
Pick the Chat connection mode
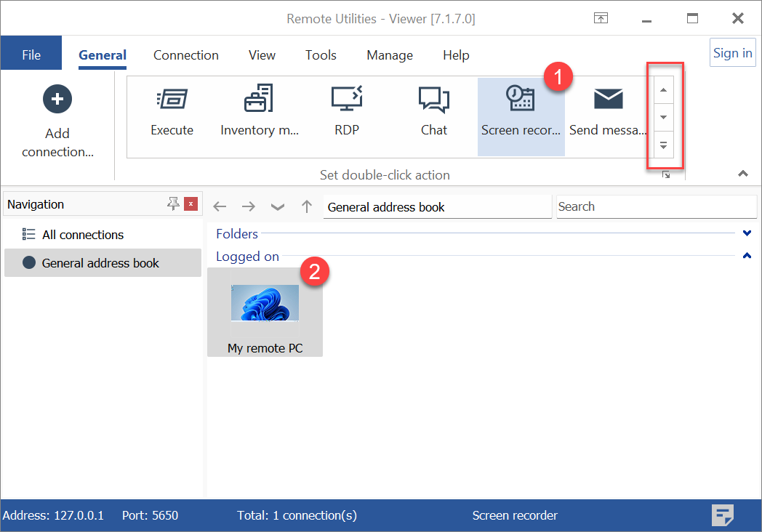click(433, 100)
